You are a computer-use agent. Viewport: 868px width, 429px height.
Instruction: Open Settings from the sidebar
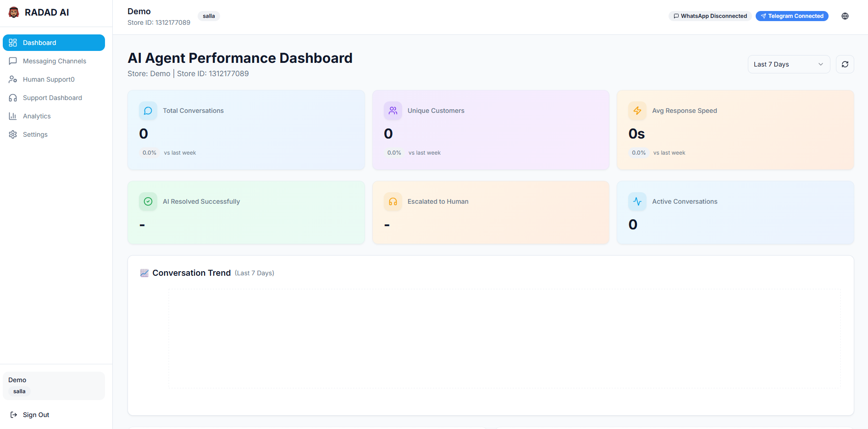click(35, 134)
